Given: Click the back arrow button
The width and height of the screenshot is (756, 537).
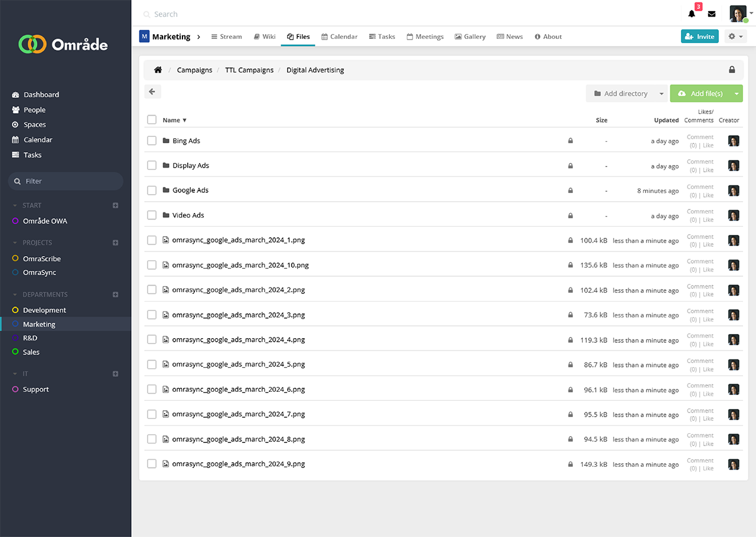Looking at the screenshot, I should tap(152, 91).
